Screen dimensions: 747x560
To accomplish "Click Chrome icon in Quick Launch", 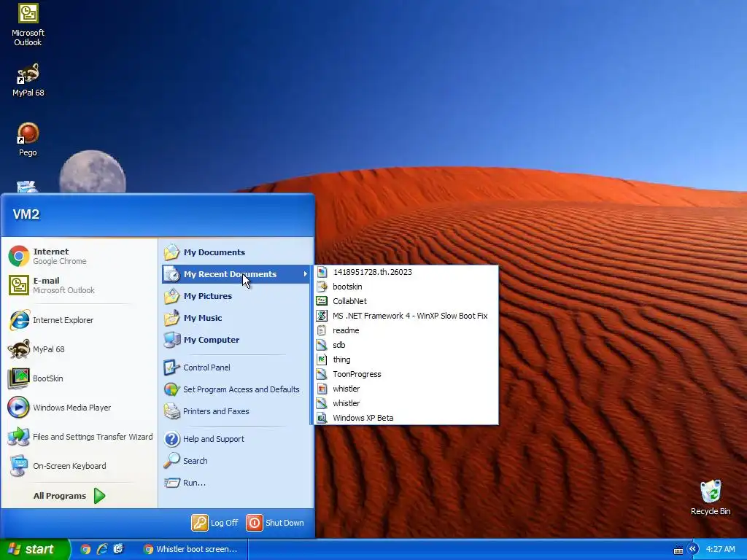I will pos(86,550).
